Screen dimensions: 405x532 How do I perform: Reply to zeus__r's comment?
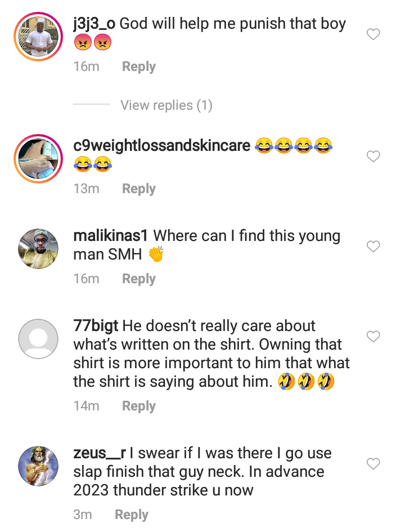(x=132, y=515)
